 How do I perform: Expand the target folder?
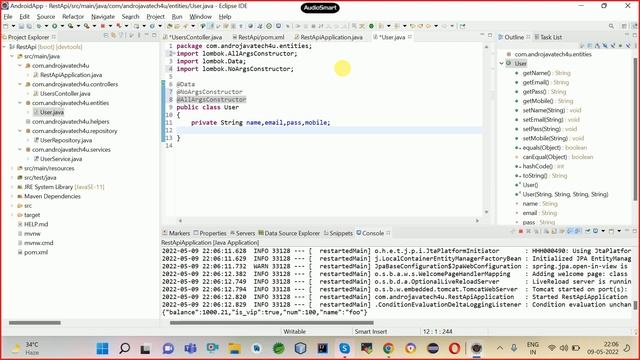(12, 215)
